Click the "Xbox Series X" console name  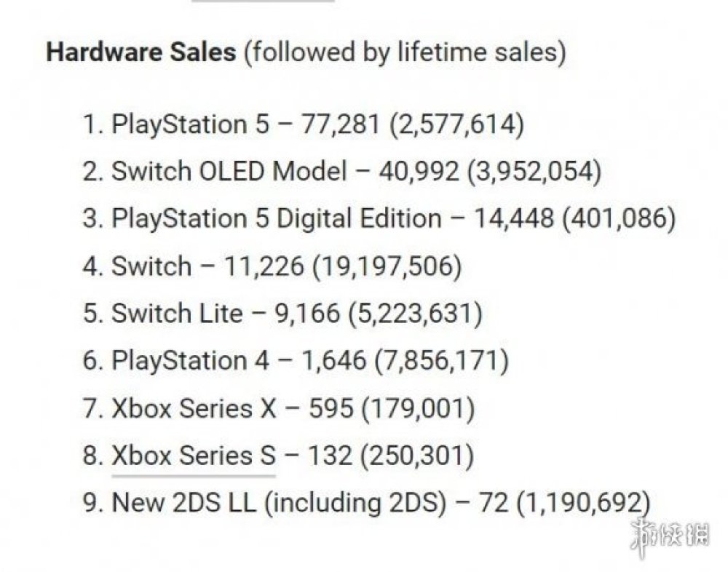pos(194,408)
